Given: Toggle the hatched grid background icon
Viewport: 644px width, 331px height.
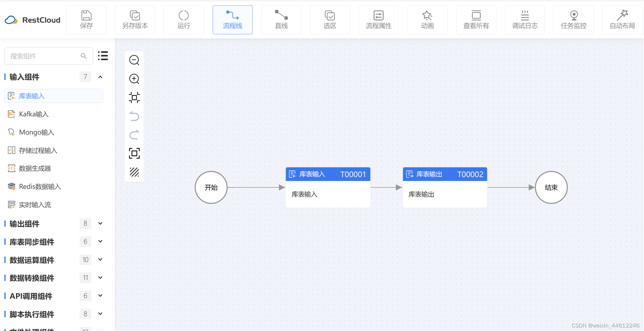Looking at the screenshot, I should [134, 172].
